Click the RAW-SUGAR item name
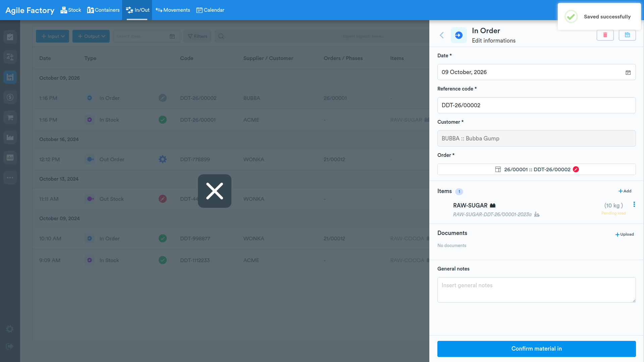644x362 pixels. [x=470, y=205]
